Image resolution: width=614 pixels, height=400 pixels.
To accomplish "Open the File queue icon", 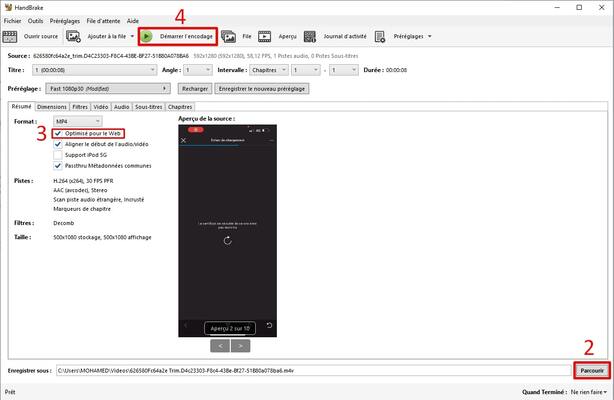I will 228,36.
